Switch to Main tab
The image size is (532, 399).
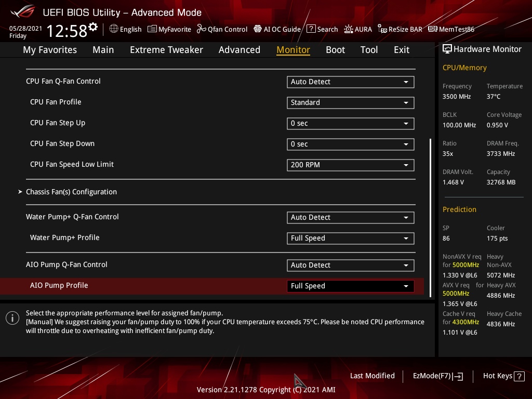[x=103, y=50]
